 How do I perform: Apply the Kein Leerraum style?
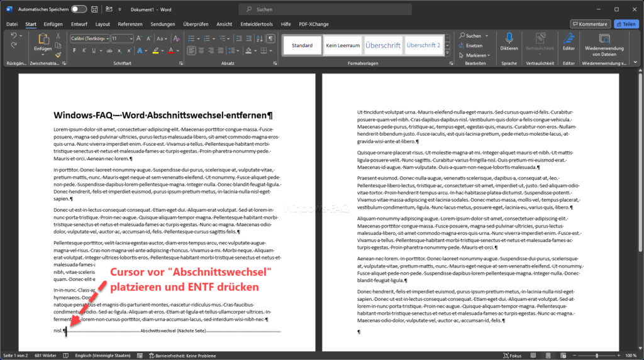[x=343, y=45]
